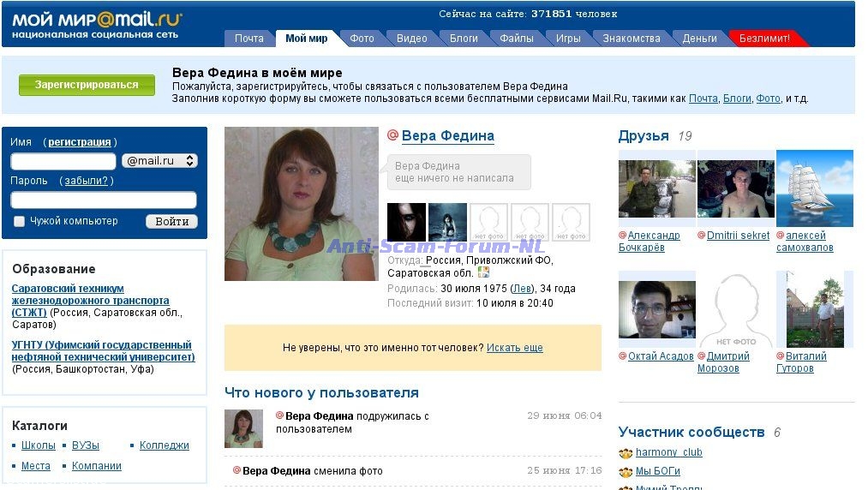Click the Войти login button
This screenshot has width=868, height=490.
pos(171,221)
